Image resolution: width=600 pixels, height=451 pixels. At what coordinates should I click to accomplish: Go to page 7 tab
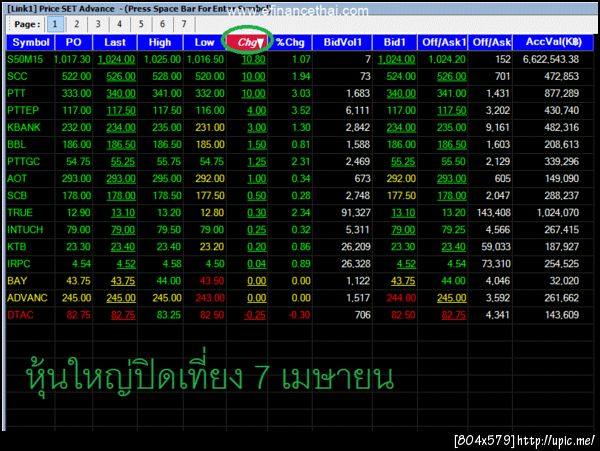[184, 24]
